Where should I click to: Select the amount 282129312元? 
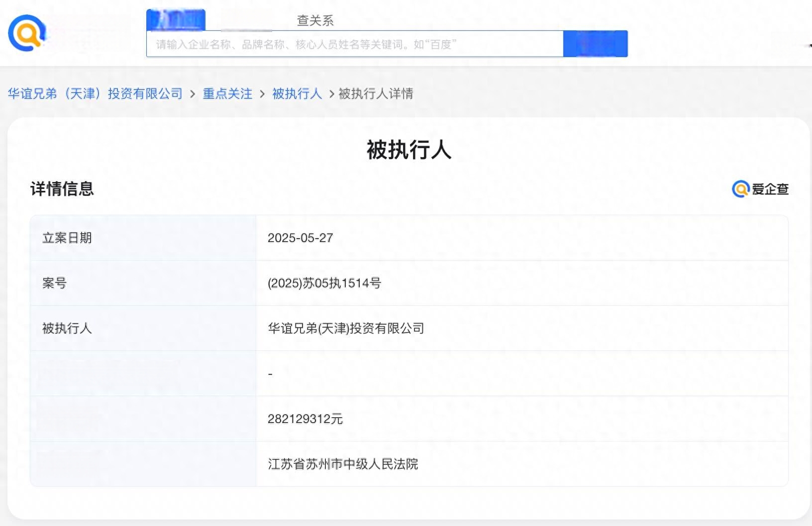305,419
